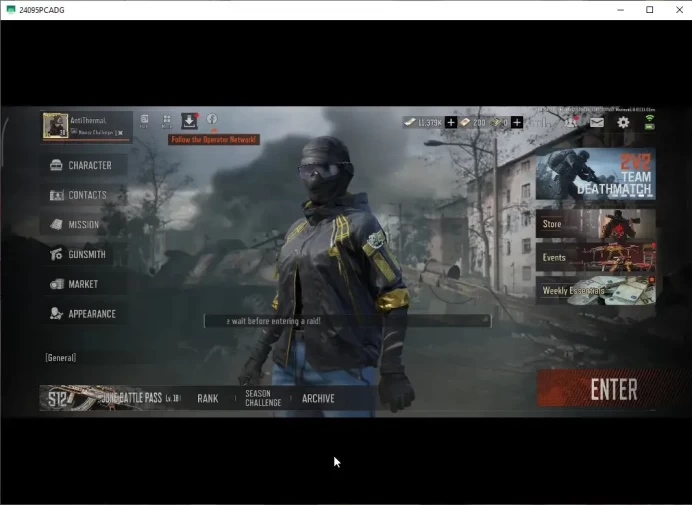Image resolution: width=692 pixels, height=505 pixels.
Task: Open the leaderboard bar chart icon
Action: tap(544, 122)
